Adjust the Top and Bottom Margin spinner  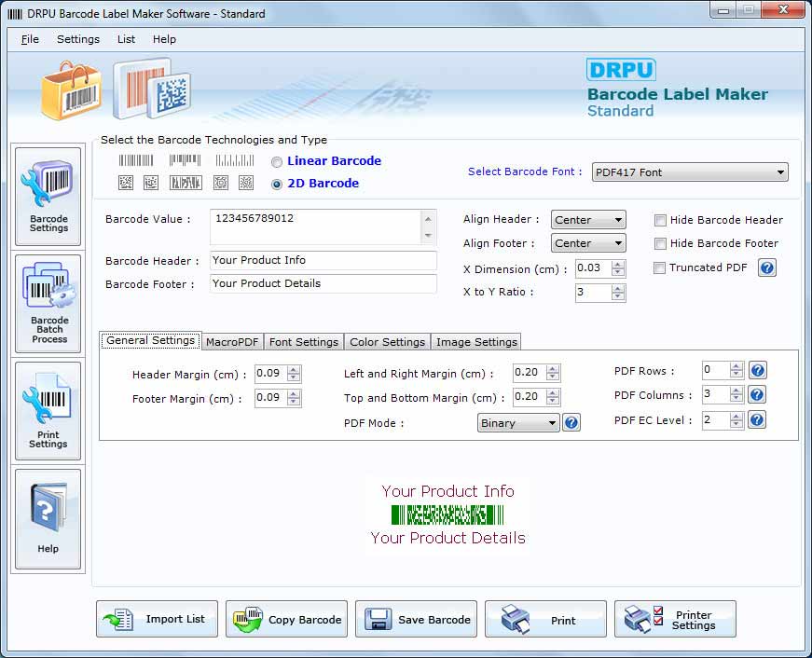pos(553,396)
